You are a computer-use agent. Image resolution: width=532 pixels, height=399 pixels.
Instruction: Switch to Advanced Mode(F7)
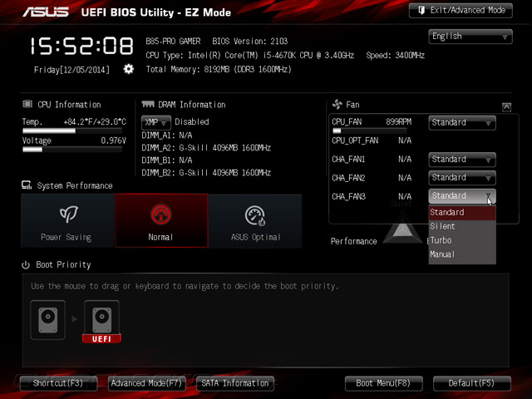coord(146,383)
